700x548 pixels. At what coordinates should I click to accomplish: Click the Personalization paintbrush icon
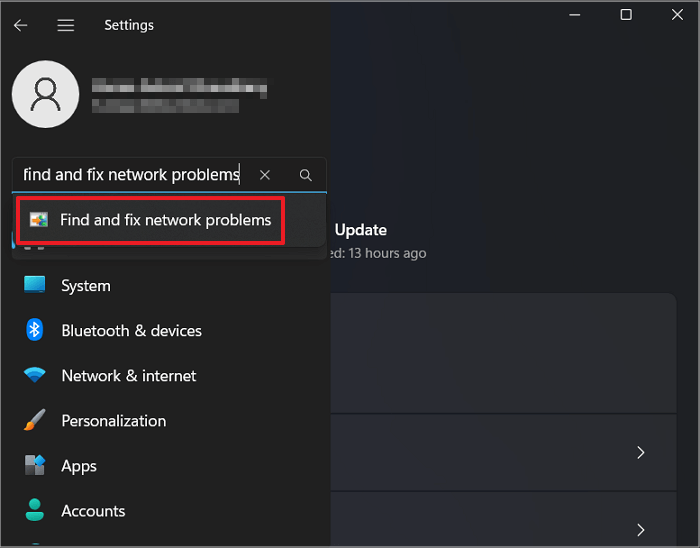(x=35, y=421)
